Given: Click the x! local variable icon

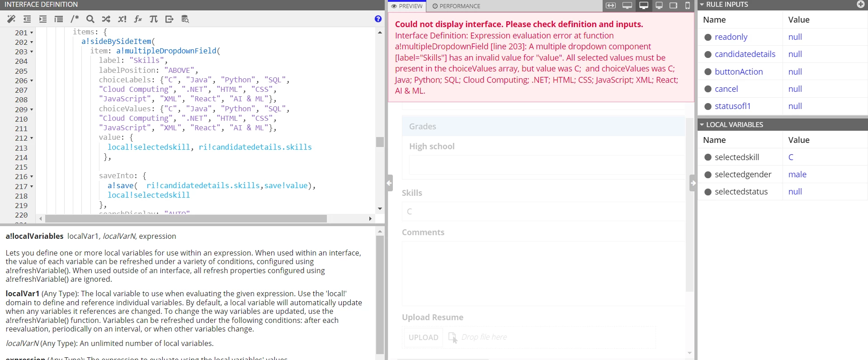Looking at the screenshot, I should [122, 19].
